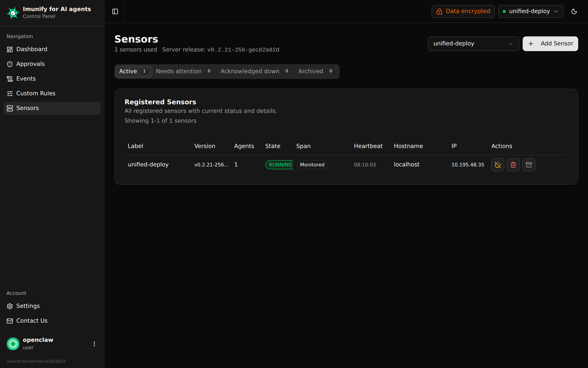Select Sensors in the sidebar navigation

(52, 108)
